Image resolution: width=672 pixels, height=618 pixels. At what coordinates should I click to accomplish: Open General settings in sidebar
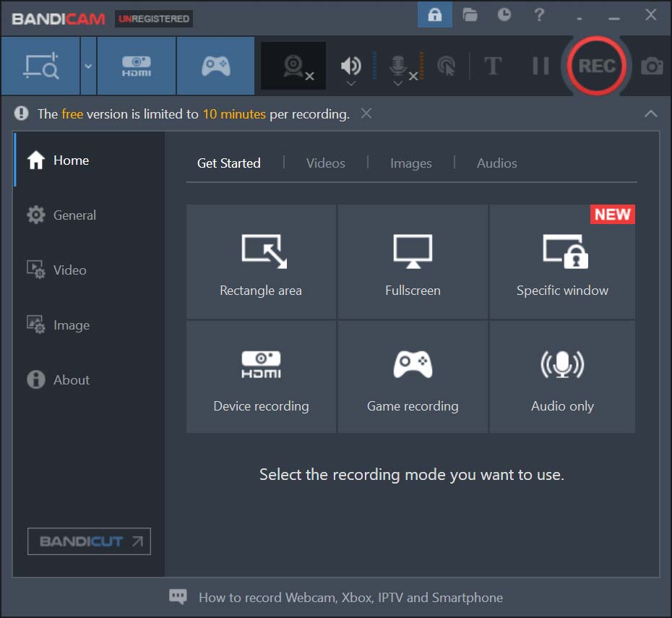(89, 215)
